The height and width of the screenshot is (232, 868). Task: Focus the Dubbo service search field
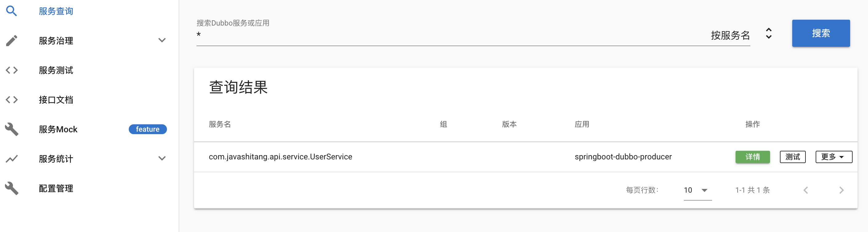point(452,35)
